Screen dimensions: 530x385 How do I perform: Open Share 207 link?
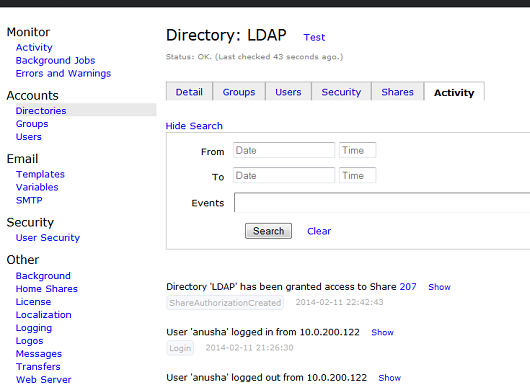tap(408, 287)
